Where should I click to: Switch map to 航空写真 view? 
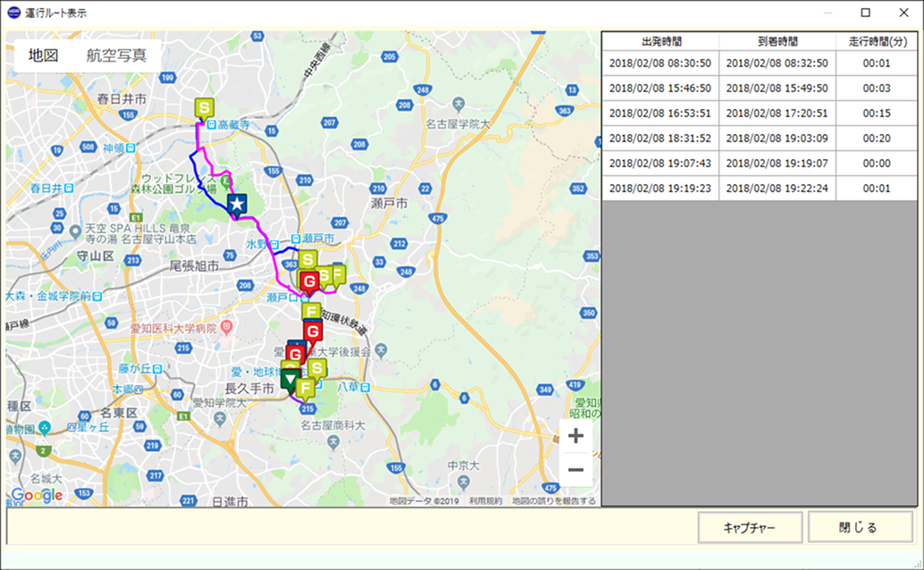tap(116, 55)
